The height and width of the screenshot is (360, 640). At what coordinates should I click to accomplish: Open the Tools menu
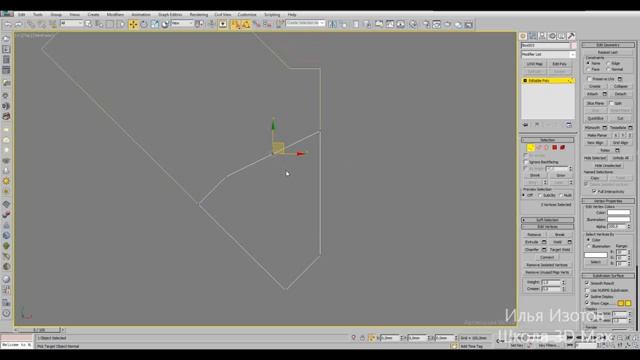[x=38, y=15]
